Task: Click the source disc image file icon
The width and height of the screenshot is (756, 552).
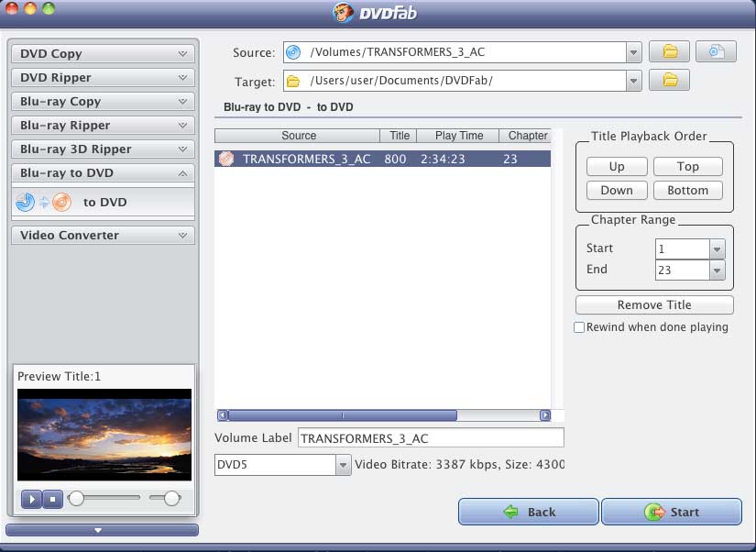Action: click(x=716, y=51)
